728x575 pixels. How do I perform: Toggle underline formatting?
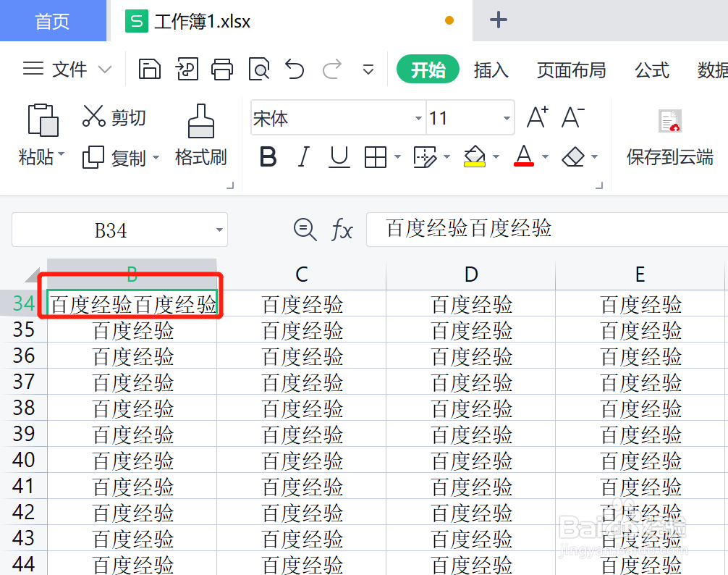pyautogui.click(x=339, y=157)
